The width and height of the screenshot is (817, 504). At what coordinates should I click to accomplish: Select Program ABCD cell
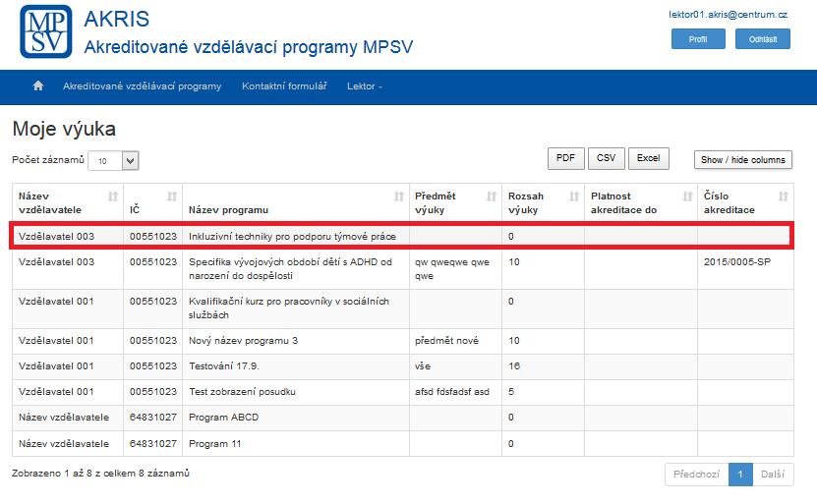click(x=295, y=417)
